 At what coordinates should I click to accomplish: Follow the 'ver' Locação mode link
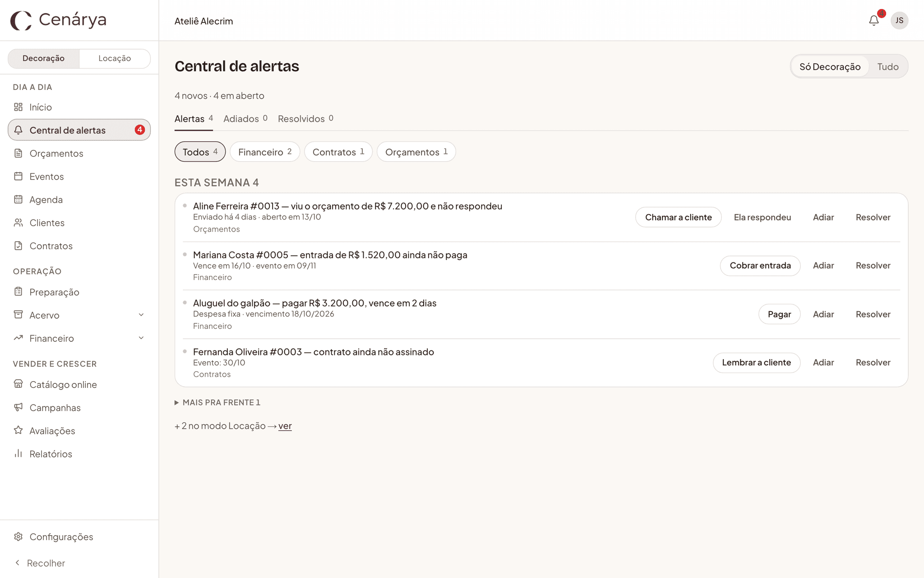(285, 426)
